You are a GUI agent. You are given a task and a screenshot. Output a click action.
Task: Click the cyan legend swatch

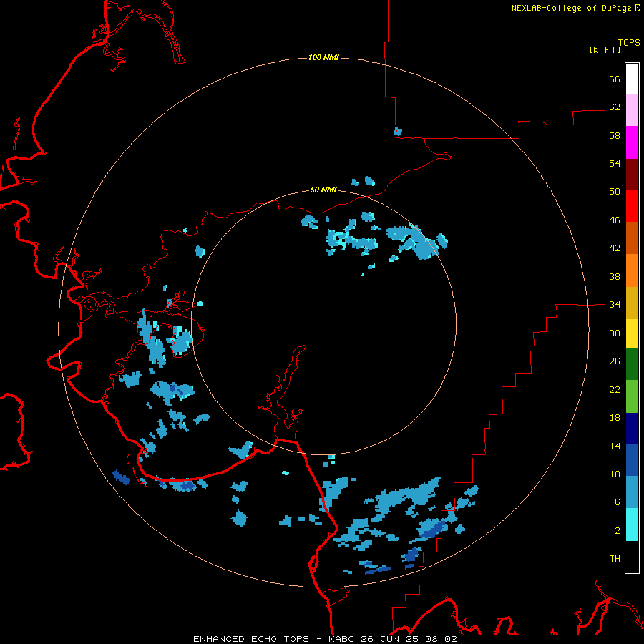(632, 525)
